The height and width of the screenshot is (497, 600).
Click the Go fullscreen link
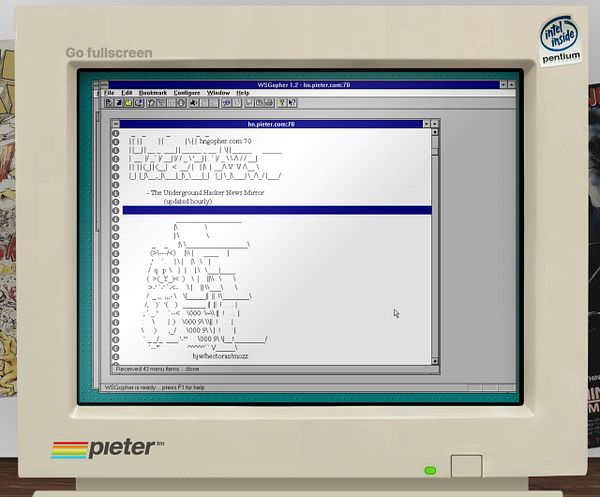point(109,53)
